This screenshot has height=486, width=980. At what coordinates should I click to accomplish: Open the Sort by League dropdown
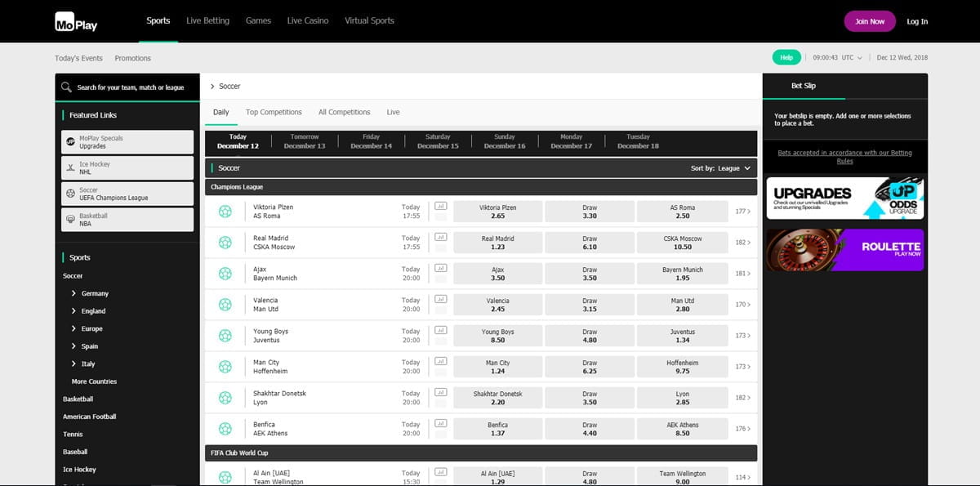(x=723, y=168)
